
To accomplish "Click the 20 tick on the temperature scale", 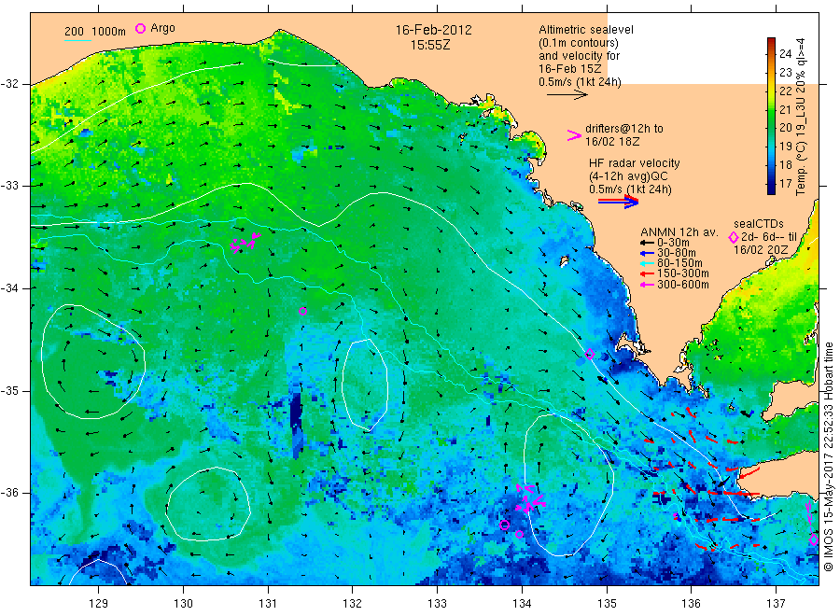I will [x=785, y=128].
